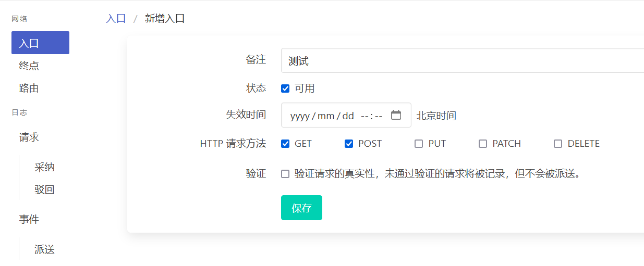
Task: Disable the POST method checkbox
Action: (x=349, y=144)
